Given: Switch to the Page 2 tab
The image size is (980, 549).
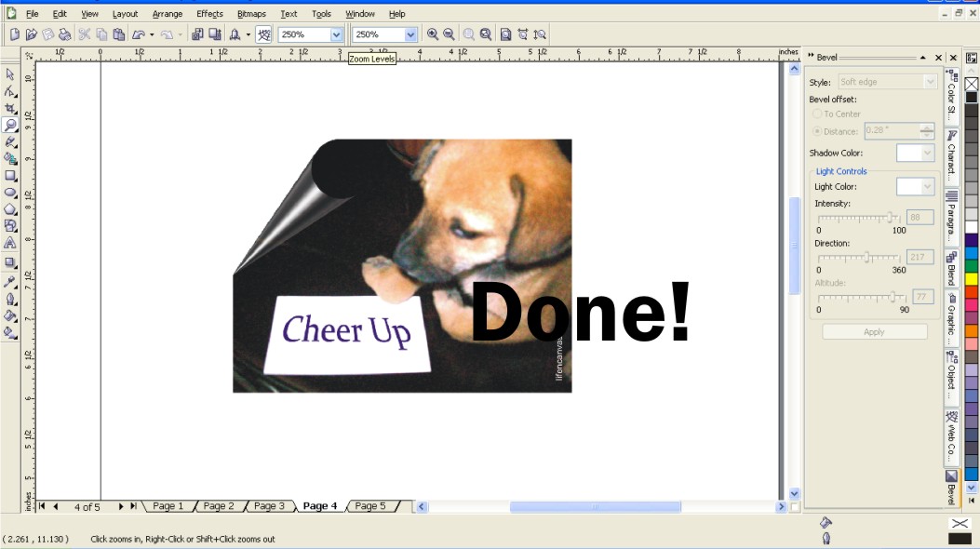Looking at the screenshot, I should pos(218,506).
